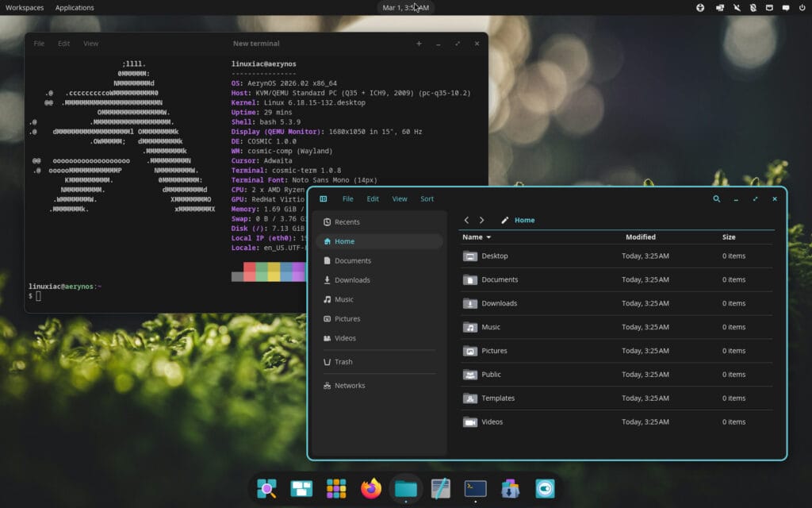The width and height of the screenshot is (812, 508).
Task: Open the Trash from the sidebar
Action: tap(344, 361)
